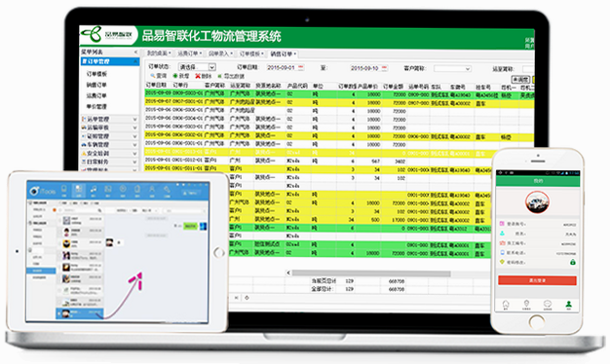Tap the blue phone-number icon on phone profile
Screen dimensions: 610x364
(x=502, y=252)
